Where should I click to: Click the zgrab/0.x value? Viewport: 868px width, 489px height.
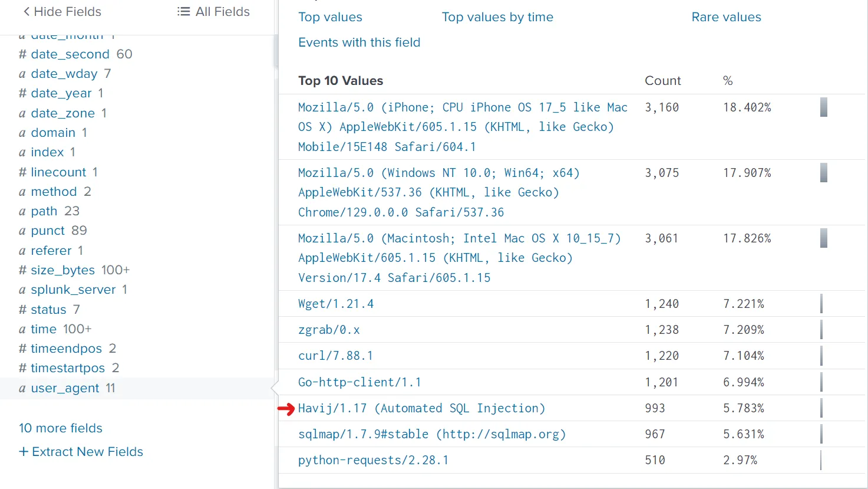(329, 330)
